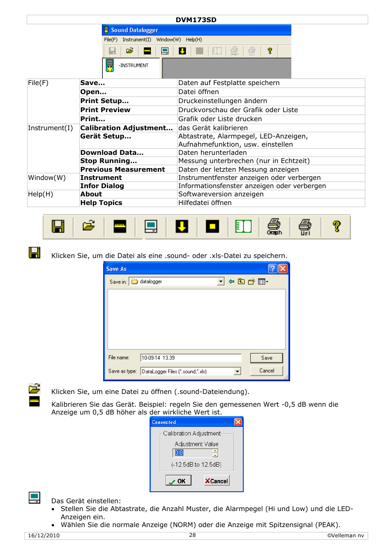The image size is (392, 555).
Task: Expand the Save as type dropdown
Action: coord(237,371)
